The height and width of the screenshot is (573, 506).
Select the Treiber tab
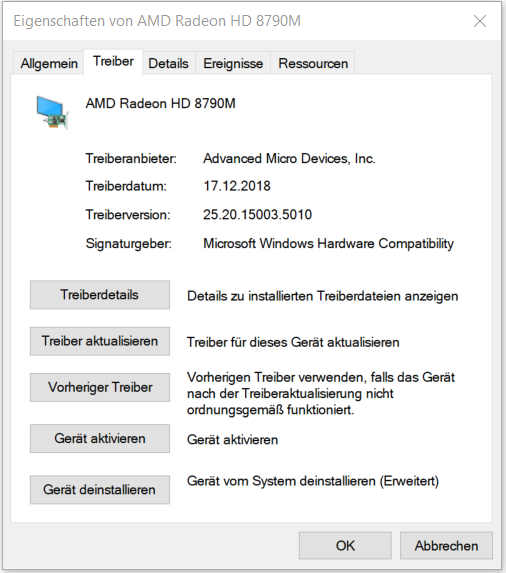pos(113,62)
